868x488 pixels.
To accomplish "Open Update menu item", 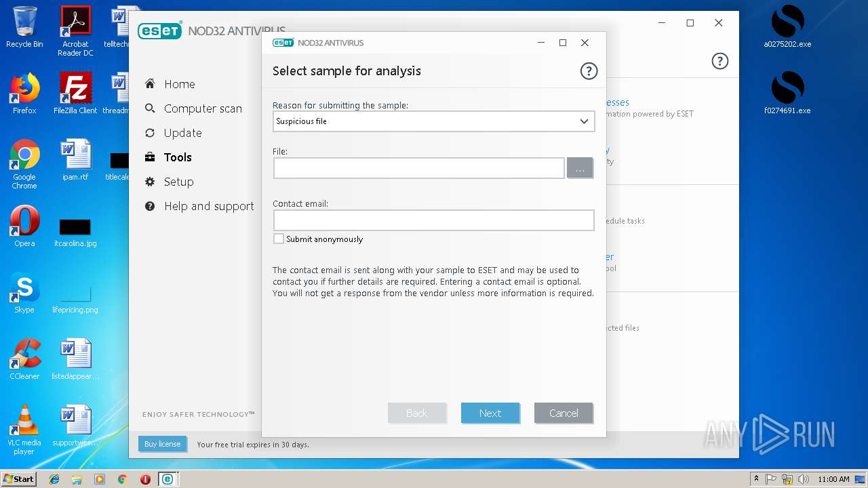I will tap(183, 133).
